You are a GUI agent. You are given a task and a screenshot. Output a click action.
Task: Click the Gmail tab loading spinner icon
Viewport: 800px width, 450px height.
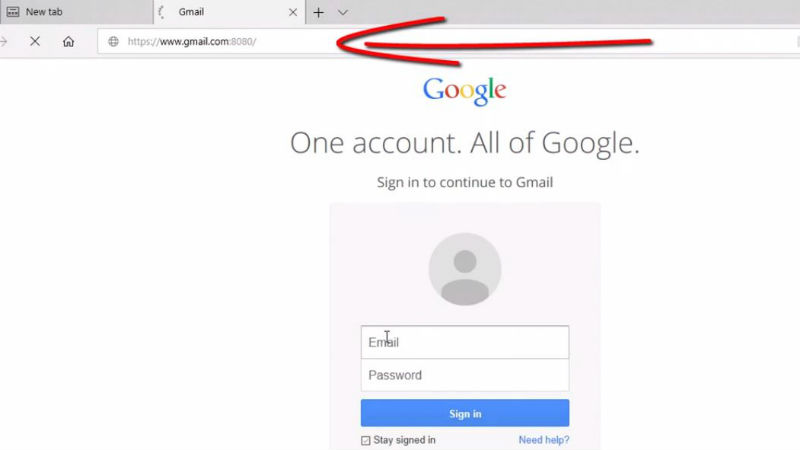[x=162, y=12]
